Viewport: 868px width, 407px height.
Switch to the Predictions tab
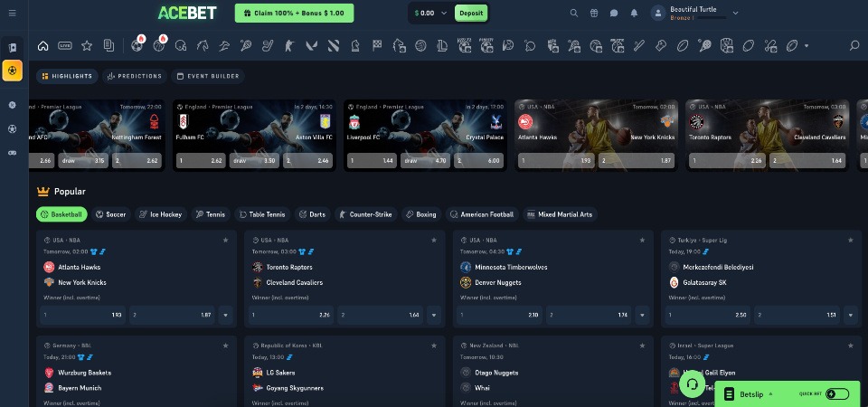(x=135, y=76)
